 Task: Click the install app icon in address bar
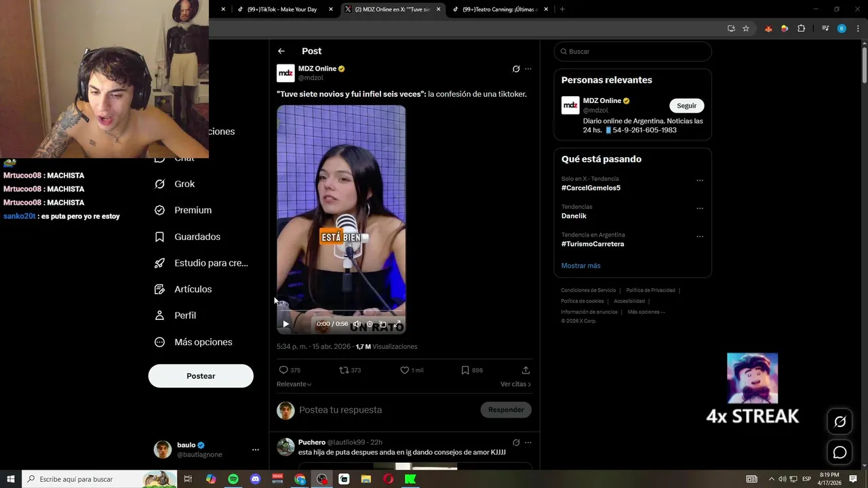731,28
